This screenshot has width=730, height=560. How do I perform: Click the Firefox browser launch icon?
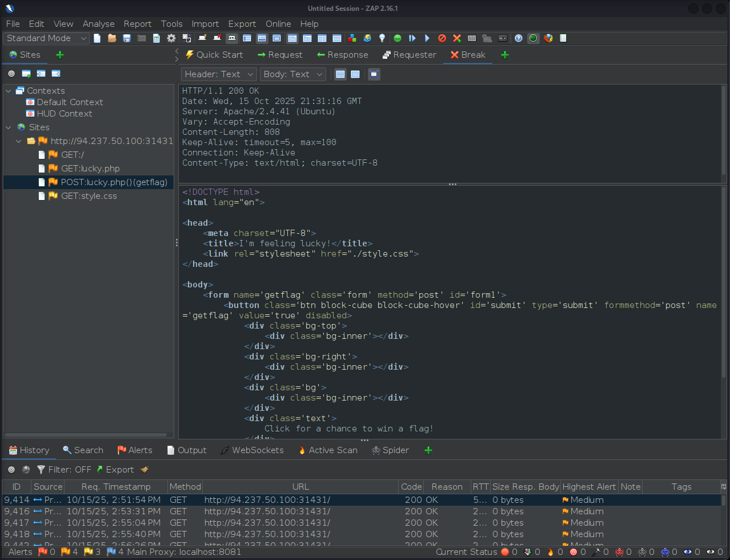click(548, 38)
